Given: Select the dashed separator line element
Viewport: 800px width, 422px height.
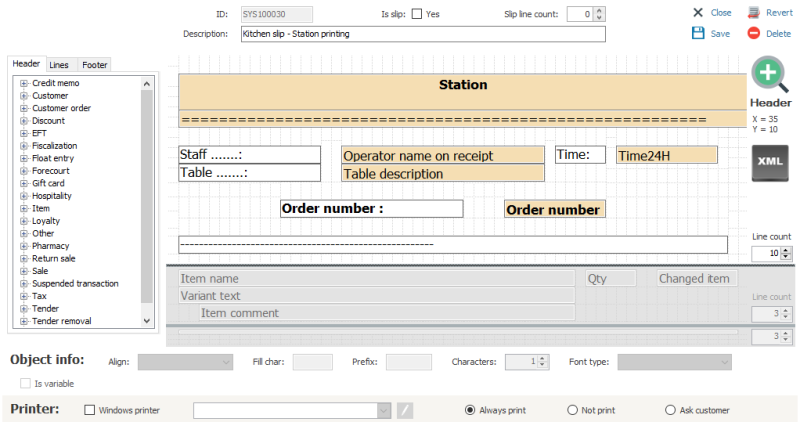Looking at the screenshot, I should point(453,244).
